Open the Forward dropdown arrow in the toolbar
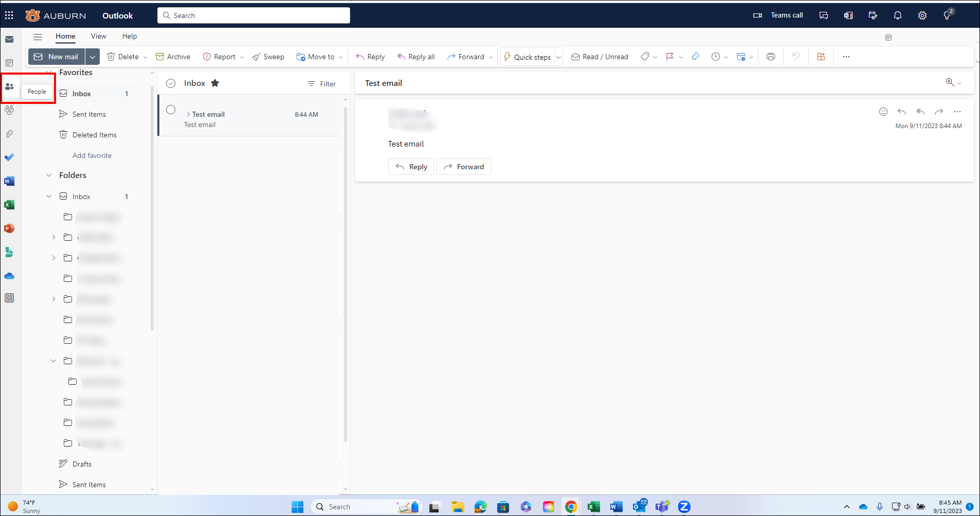Screen dimensions: 980x516 (x=491, y=57)
